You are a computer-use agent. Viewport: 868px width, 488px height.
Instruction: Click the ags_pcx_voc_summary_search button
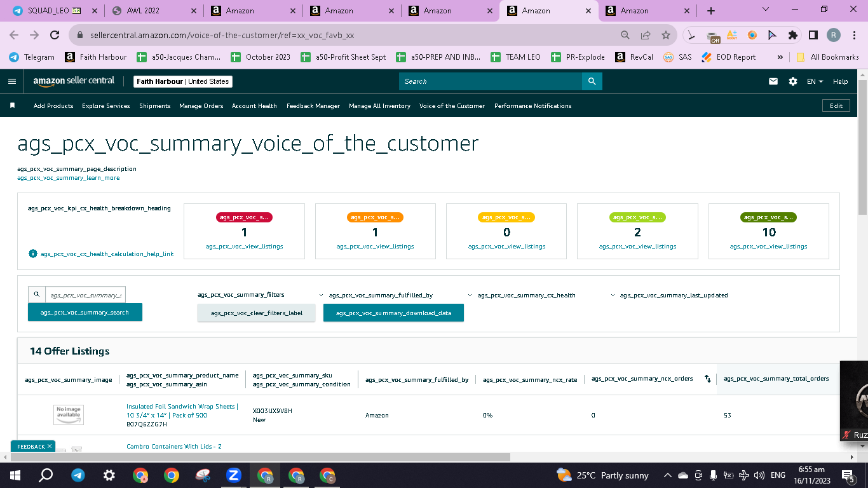(85, 312)
